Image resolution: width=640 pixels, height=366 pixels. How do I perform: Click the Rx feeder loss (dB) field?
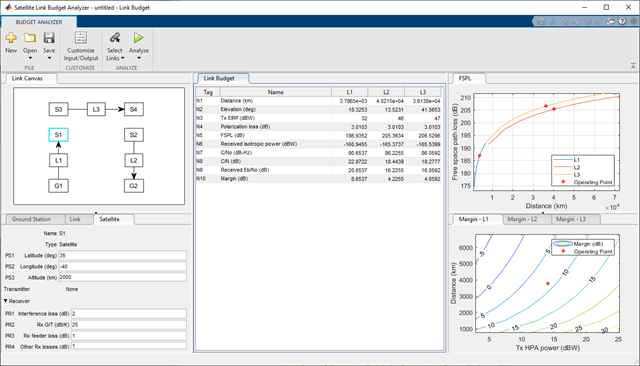click(x=129, y=336)
